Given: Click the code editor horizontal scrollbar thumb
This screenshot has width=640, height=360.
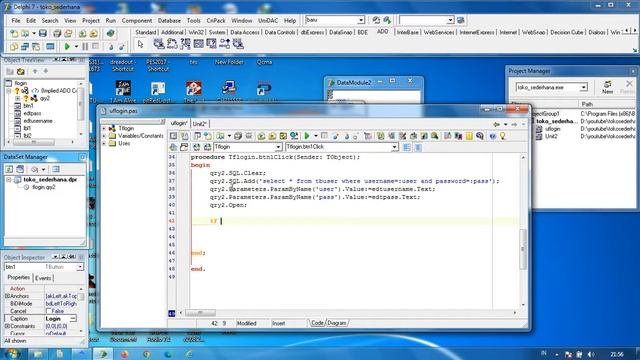Looking at the screenshot, I should pos(200,313).
